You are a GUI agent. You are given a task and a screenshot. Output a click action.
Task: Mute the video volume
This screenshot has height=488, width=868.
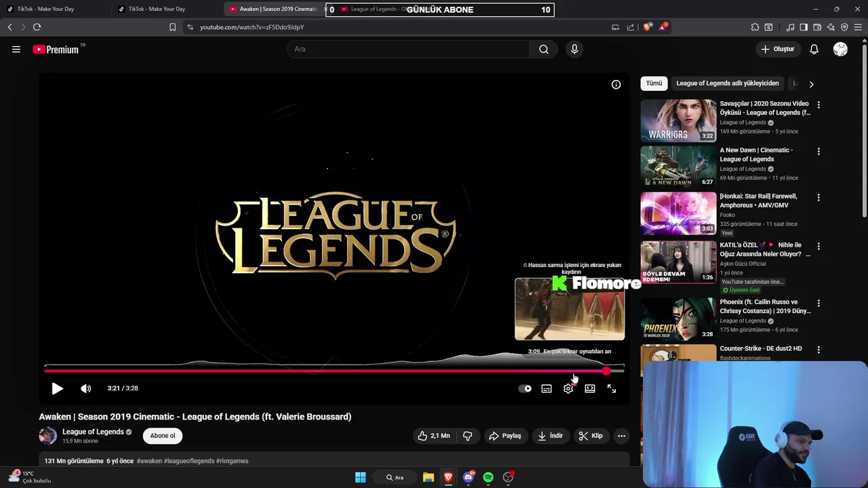click(x=85, y=388)
